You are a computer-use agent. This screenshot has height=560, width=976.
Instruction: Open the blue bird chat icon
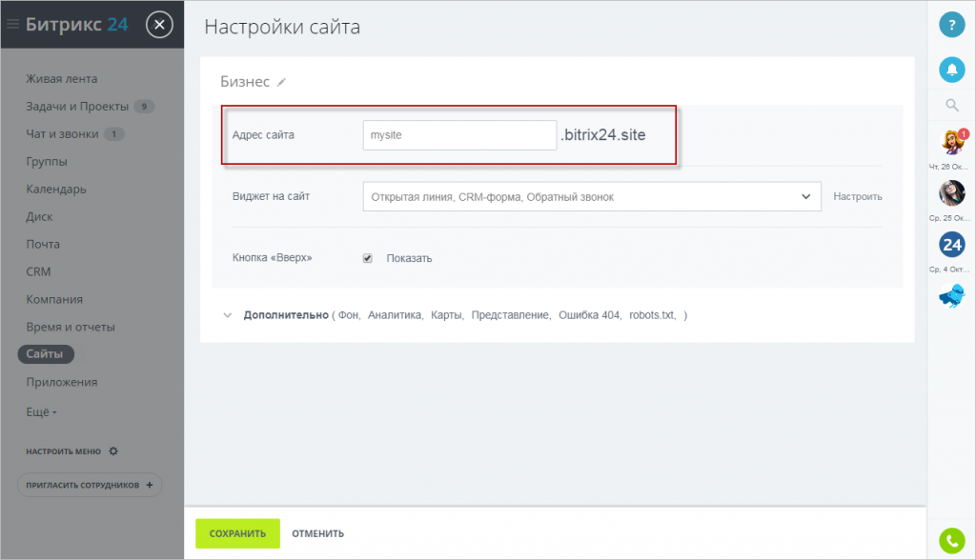tap(952, 295)
